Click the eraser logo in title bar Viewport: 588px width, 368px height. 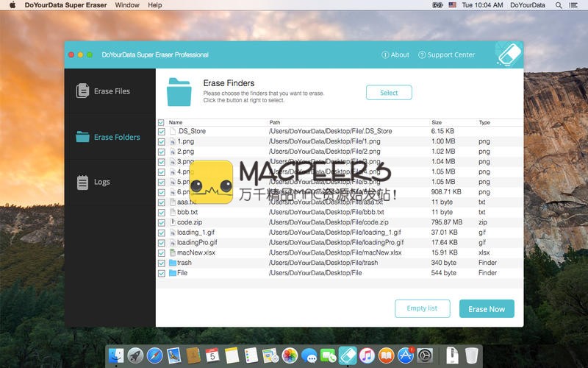click(x=509, y=54)
